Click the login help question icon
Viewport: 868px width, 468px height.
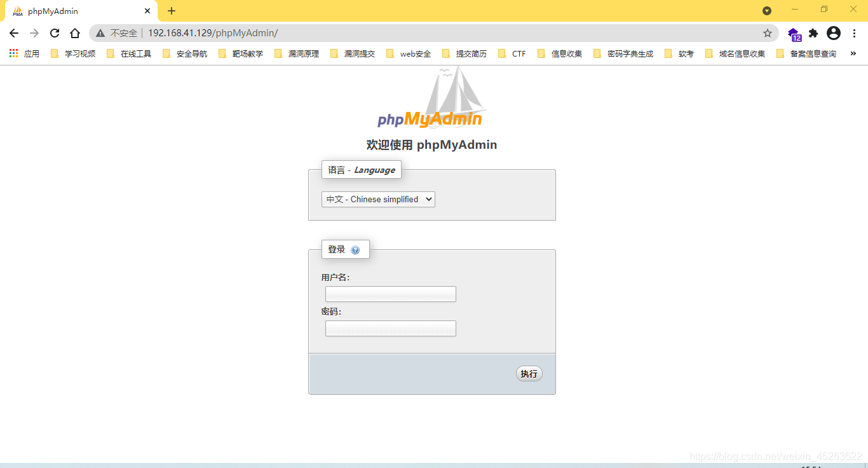coord(355,250)
